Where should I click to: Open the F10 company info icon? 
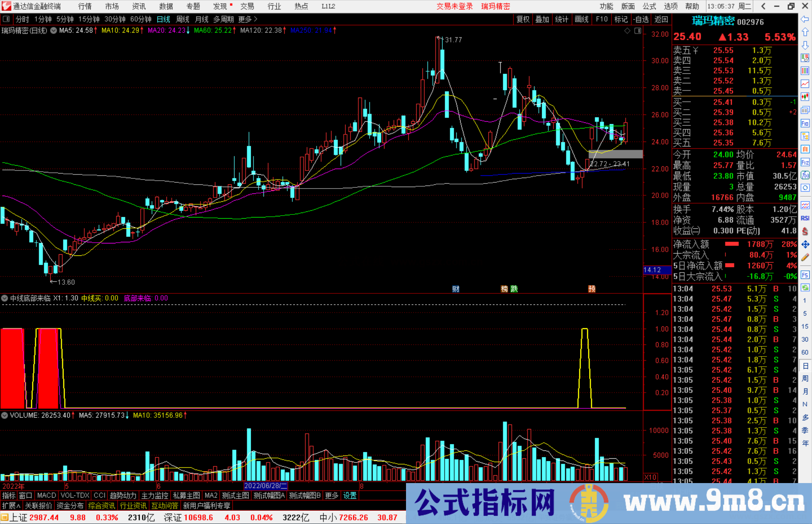point(805,123)
